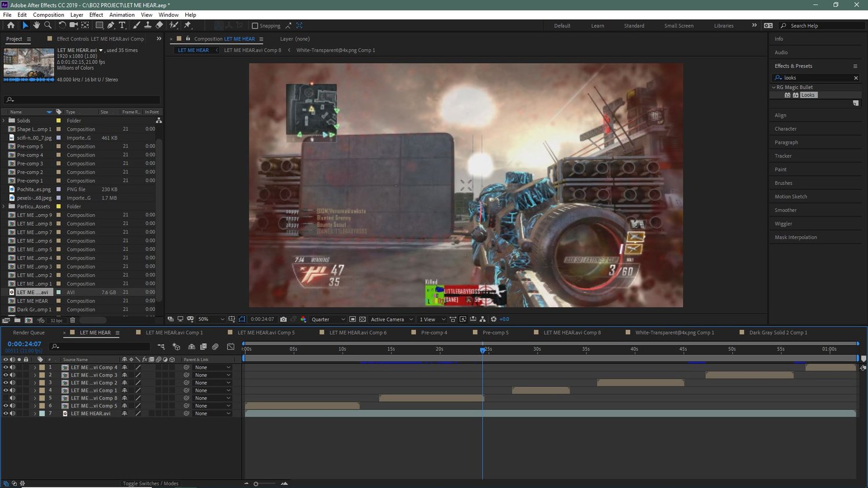Open Active Camera view dropdown
This screenshot has height=488, width=868.
392,320
